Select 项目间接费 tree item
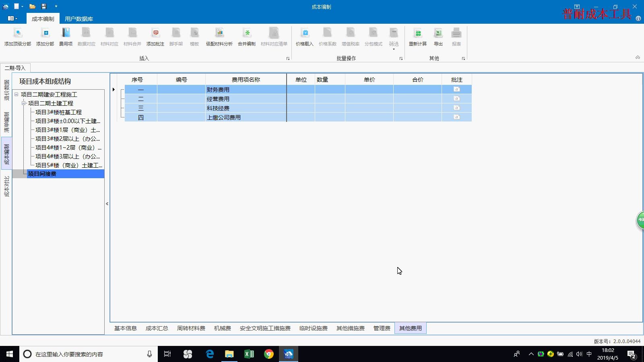 pyautogui.click(x=42, y=174)
